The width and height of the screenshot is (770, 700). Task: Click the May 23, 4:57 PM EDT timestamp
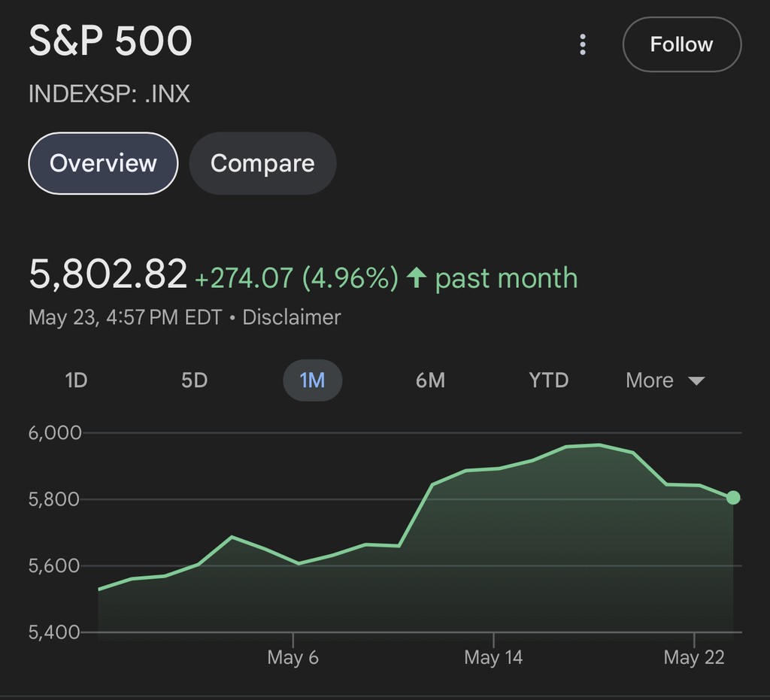tap(126, 317)
